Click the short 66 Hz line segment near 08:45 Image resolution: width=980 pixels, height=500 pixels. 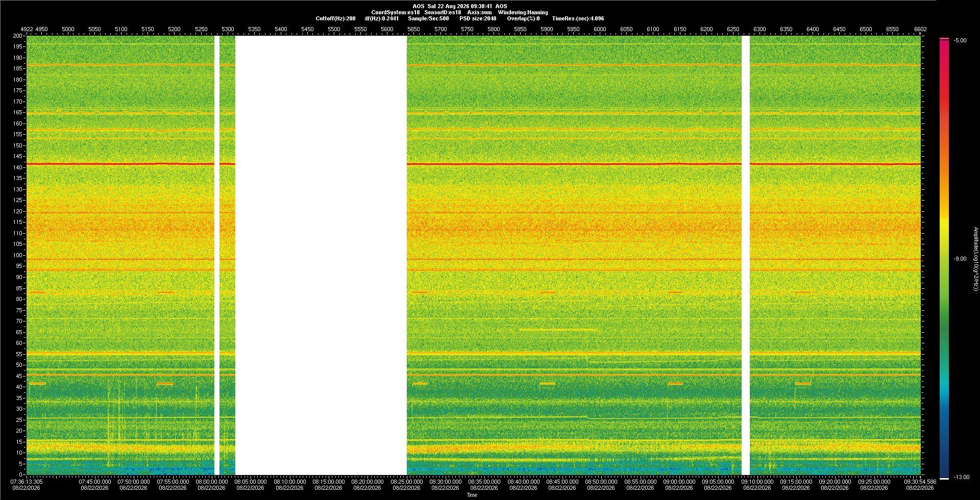pyautogui.click(x=557, y=330)
